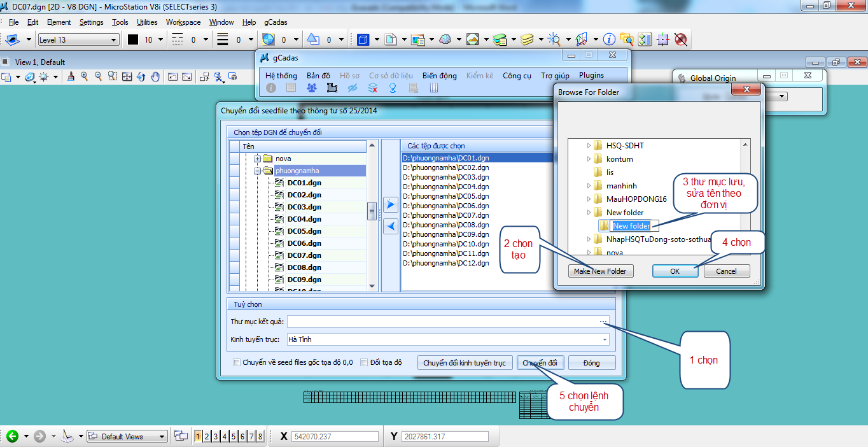Select the Pan View hand tool
This screenshot has height=447, width=868.
(x=155, y=76)
